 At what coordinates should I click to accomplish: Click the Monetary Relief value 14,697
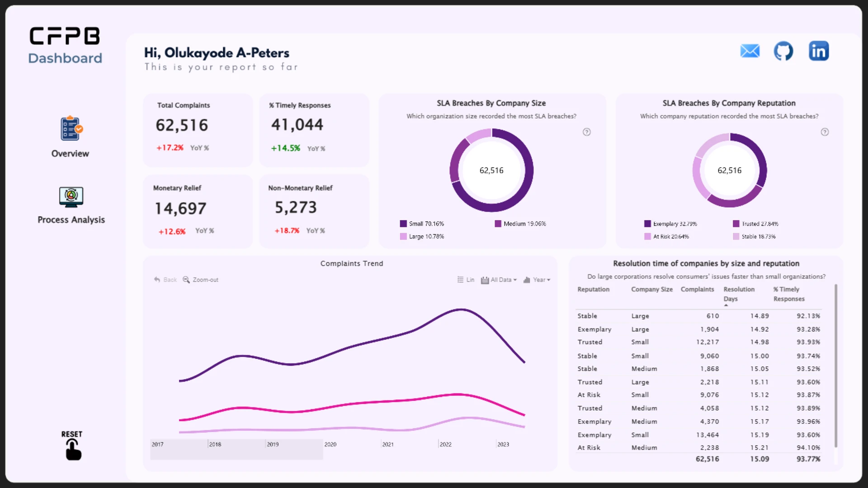(180, 208)
